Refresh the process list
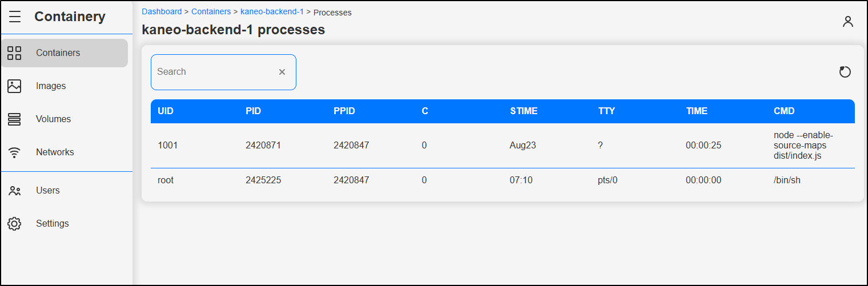This screenshot has height=286, width=868. tap(845, 72)
